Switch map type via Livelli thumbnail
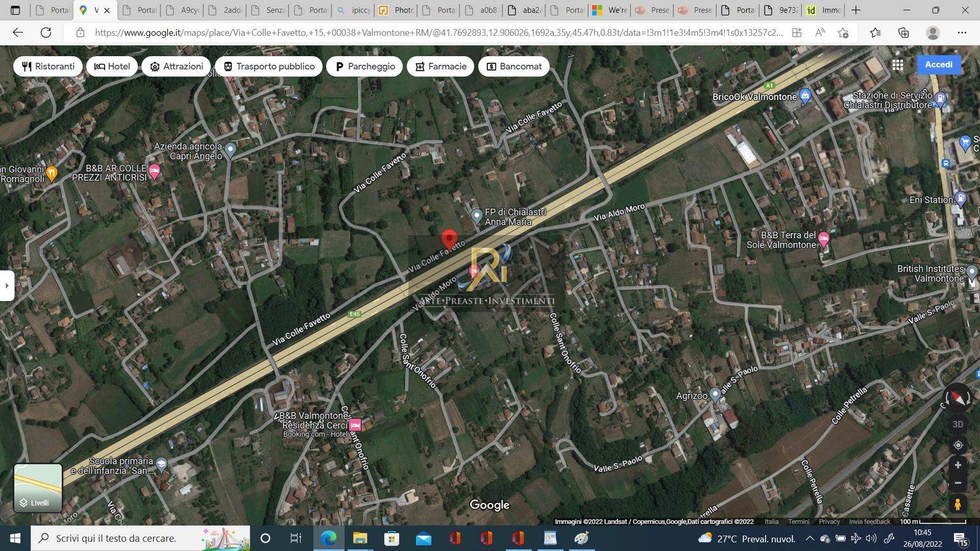This screenshot has height=551, width=980. 38,488
